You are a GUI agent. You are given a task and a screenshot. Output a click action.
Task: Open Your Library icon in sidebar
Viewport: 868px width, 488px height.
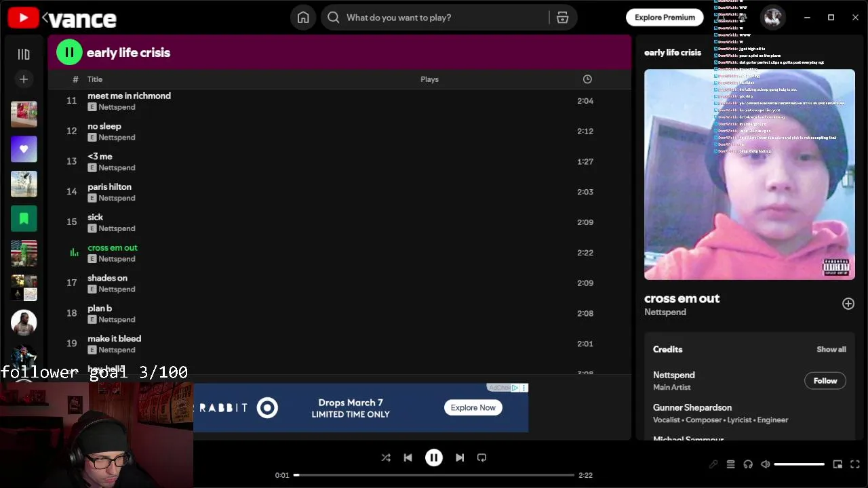click(24, 54)
